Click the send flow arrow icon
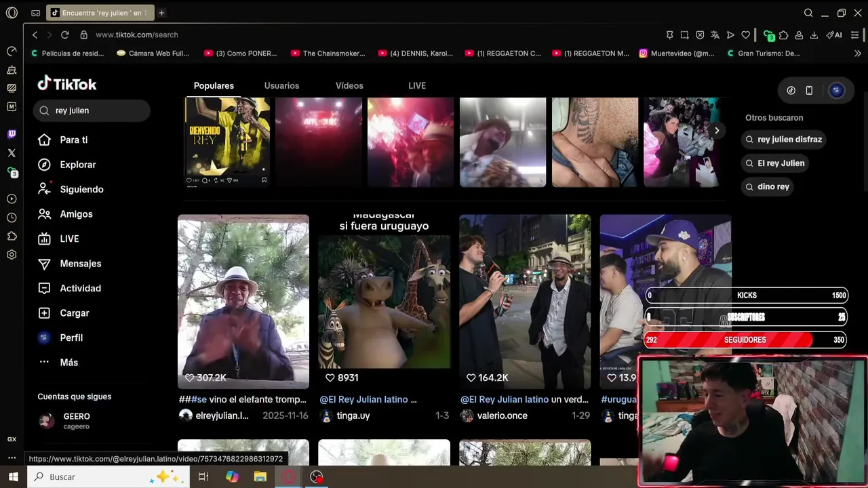Image resolution: width=868 pixels, height=488 pixels. point(730,35)
